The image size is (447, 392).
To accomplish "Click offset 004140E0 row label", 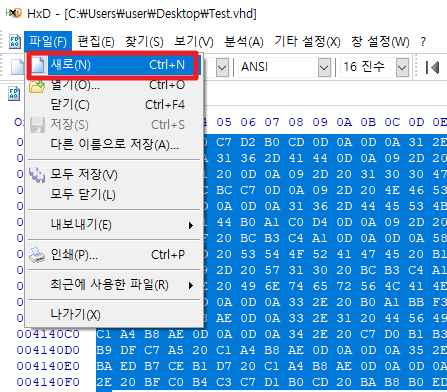I will pos(48,366).
